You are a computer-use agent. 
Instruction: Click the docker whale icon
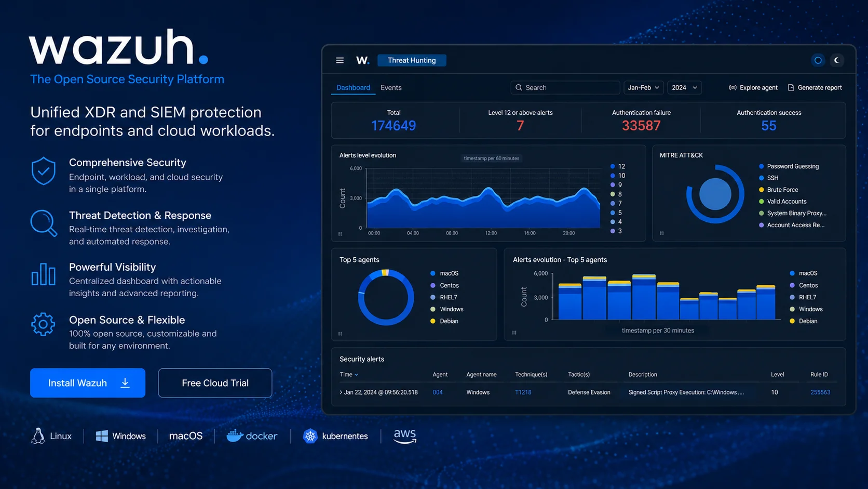pos(235,435)
